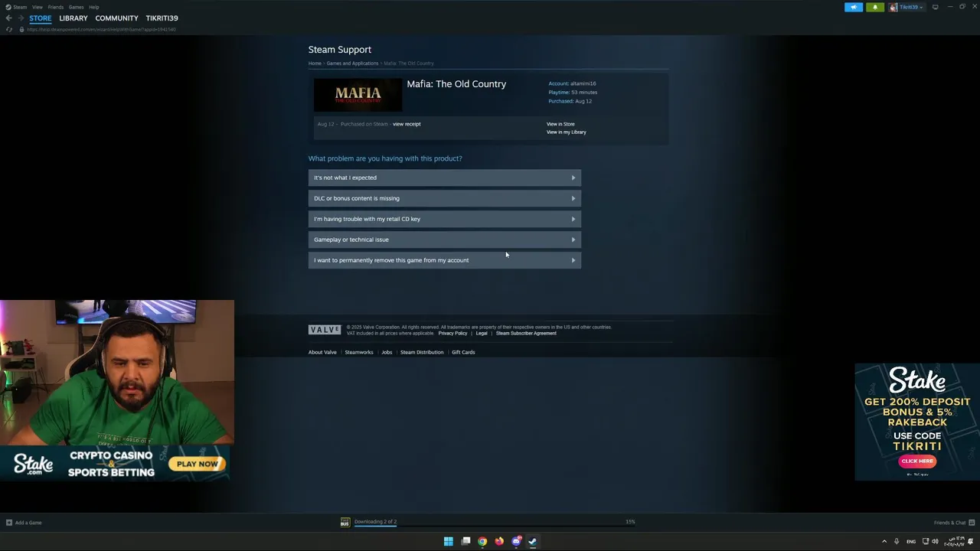Screen dimensions: 980x551
Task: Open Steam Subscriber Agreement link
Action: tap(526, 334)
